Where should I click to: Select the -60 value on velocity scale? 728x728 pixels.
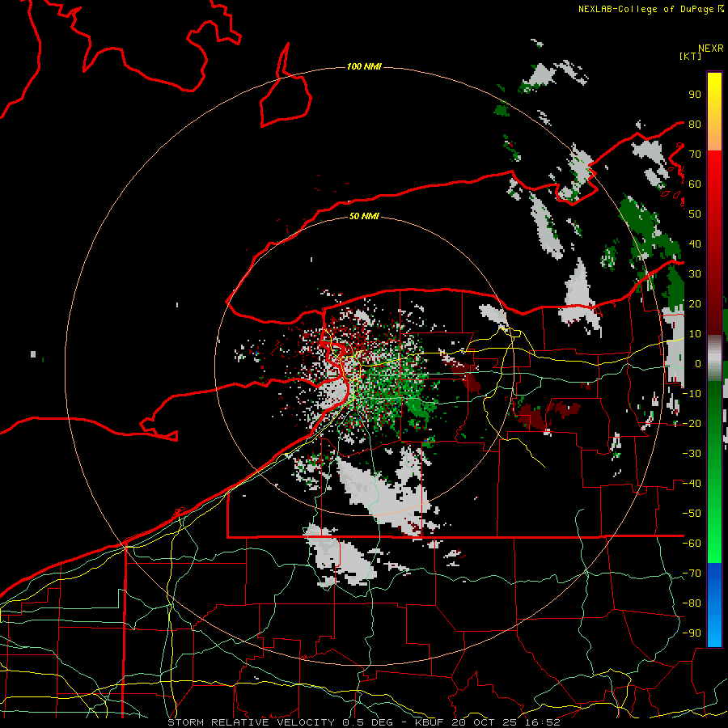click(x=692, y=544)
